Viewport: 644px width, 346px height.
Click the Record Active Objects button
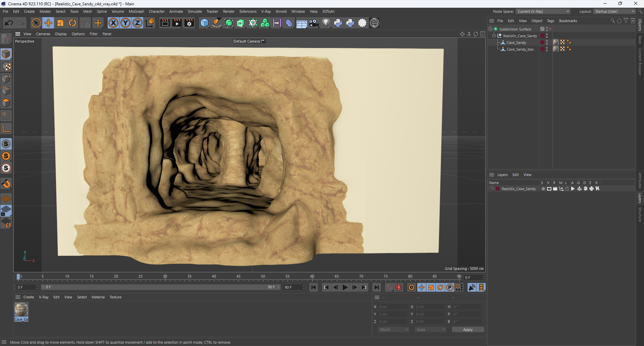point(389,287)
